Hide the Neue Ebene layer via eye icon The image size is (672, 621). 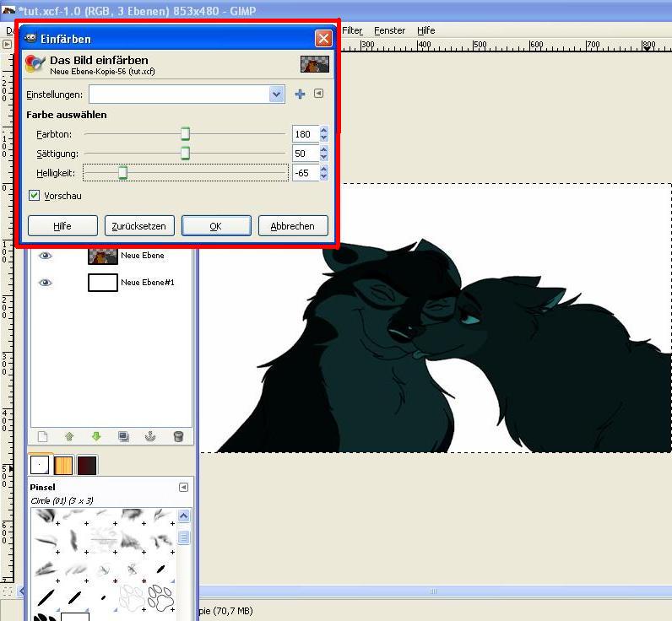click(45, 256)
